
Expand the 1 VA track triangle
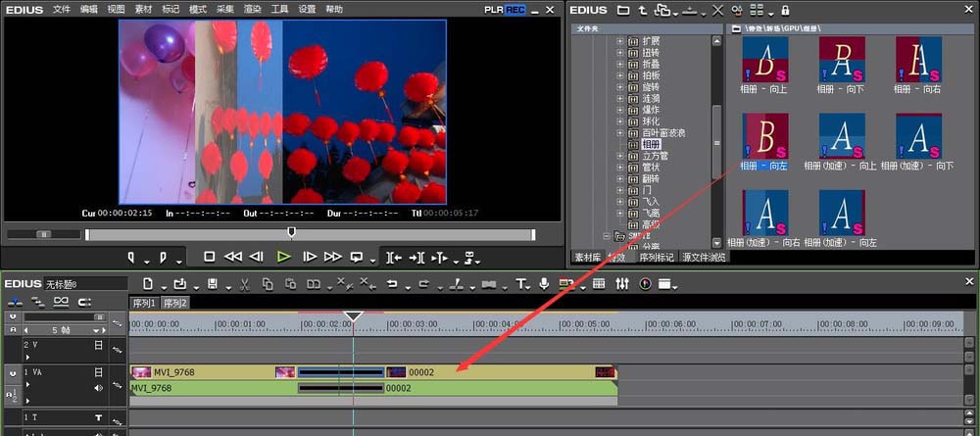coord(27,385)
